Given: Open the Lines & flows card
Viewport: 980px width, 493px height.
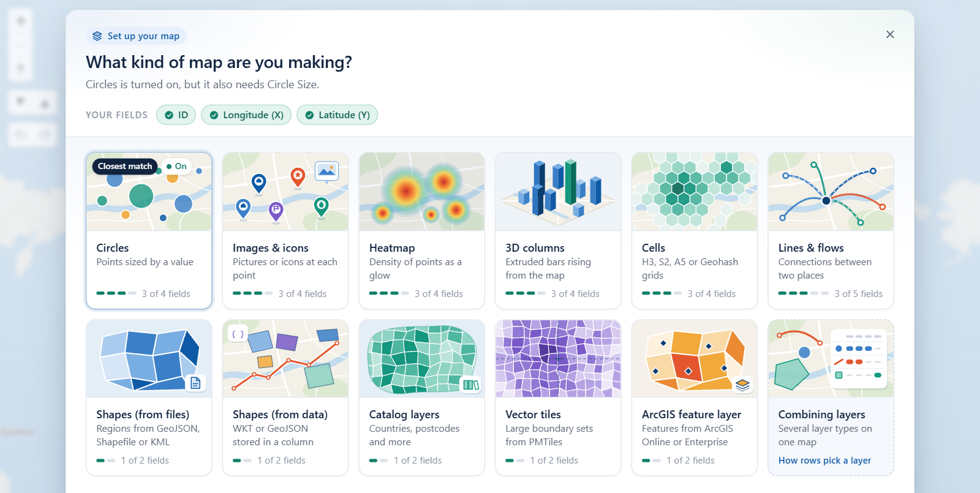Looking at the screenshot, I should [831, 230].
